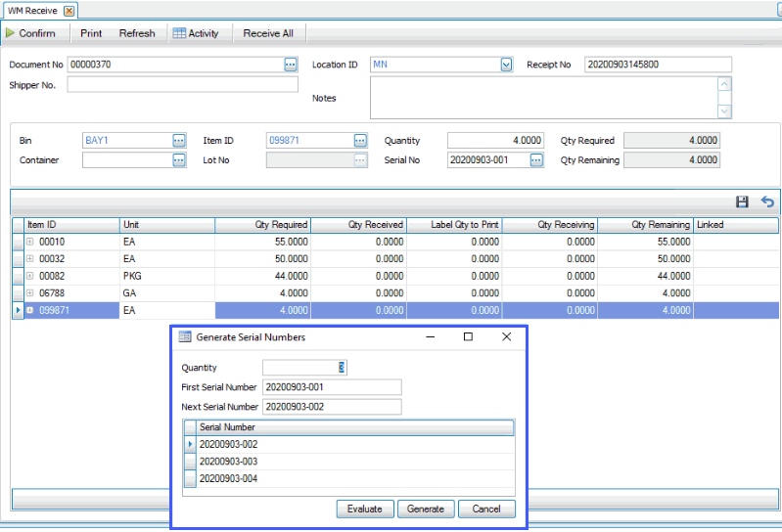
Task: Expand item row 06788
Action: point(30,293)
